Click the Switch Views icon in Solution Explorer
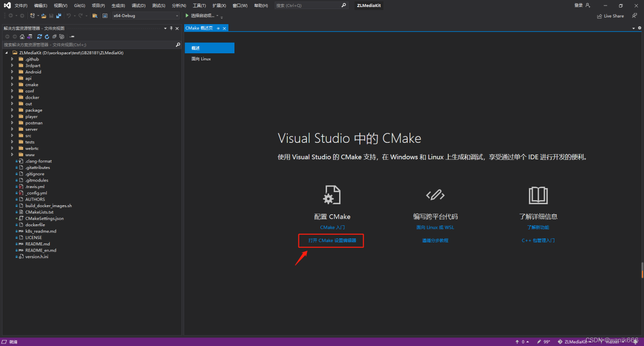The image size is (644, 346). pyautogui.click(x=30, y=37)
